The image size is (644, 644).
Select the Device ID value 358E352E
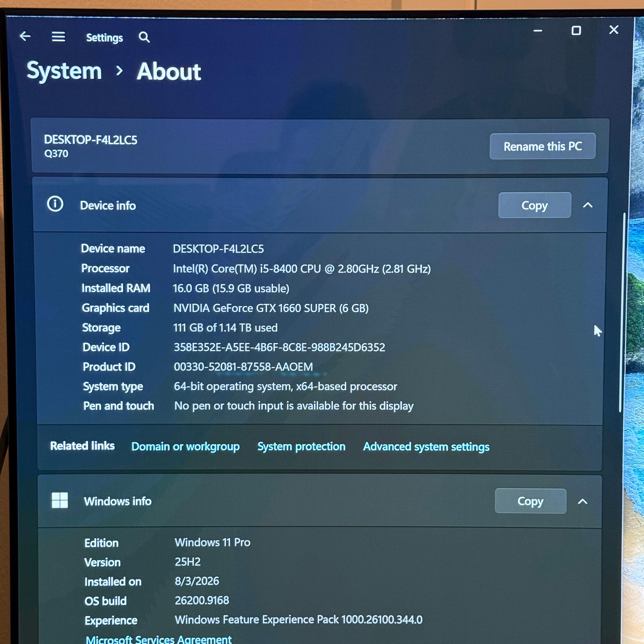pos(279,347)
